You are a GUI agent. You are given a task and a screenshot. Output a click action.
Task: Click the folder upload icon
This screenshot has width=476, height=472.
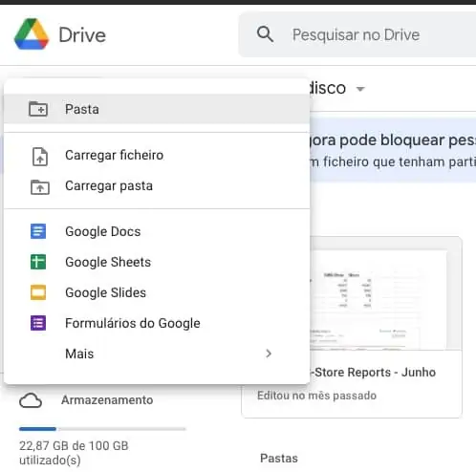(40, 187)
